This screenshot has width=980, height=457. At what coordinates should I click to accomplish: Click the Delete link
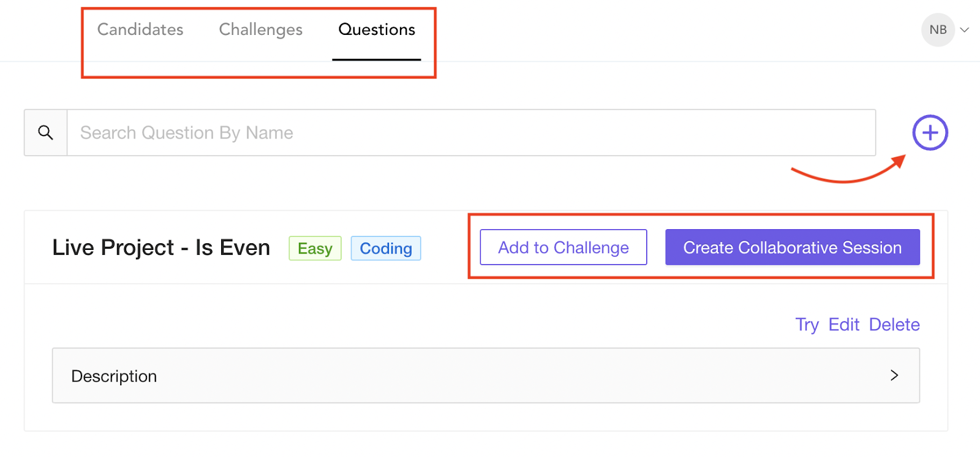click(x=894, y=325)
